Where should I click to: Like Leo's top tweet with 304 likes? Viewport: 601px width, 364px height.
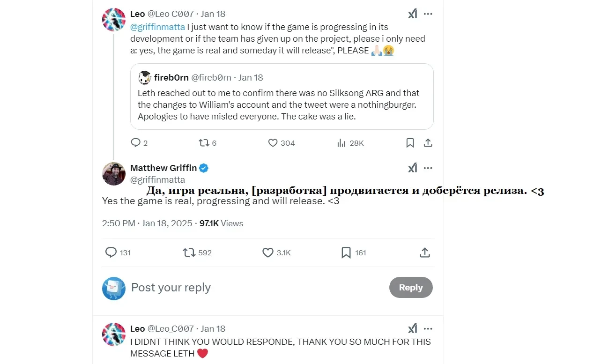point(273,143)
